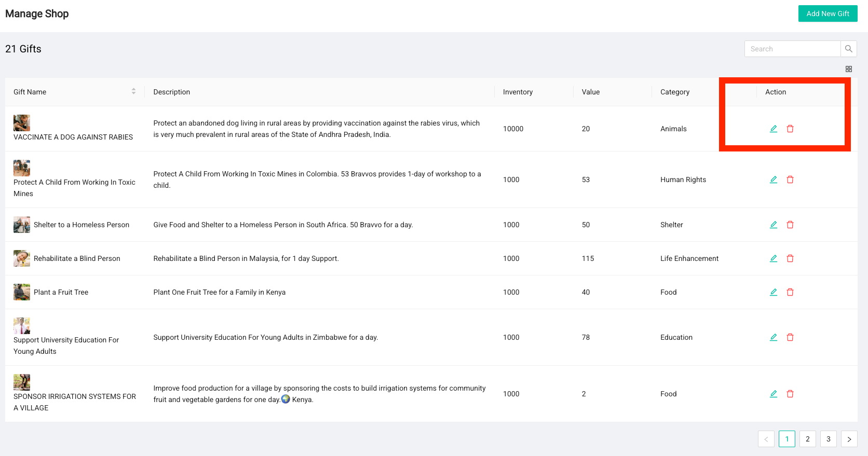The image size is (868, 456).
Task: Edit the Sponsor Irrigation Systems gift
Action: [x=773, y=394]
